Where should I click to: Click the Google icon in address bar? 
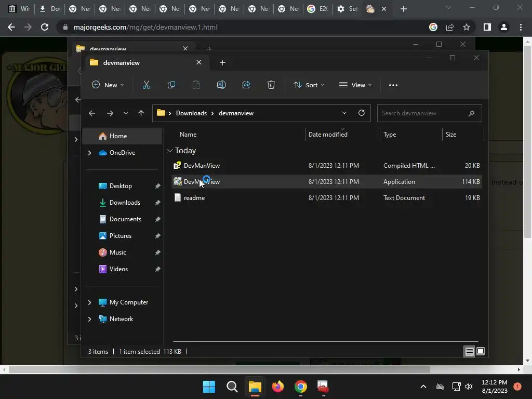[x=433, y=27]
